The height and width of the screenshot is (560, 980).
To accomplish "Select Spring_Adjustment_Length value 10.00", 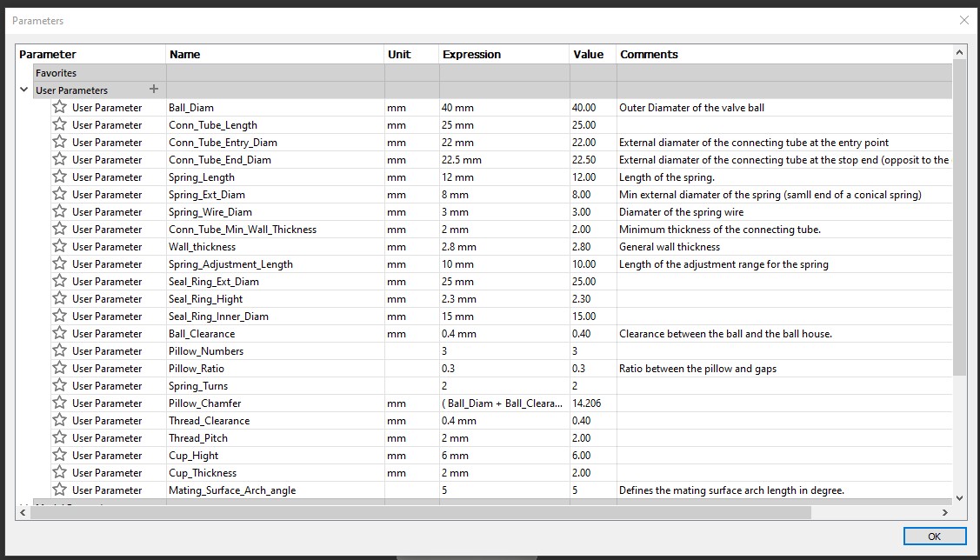I will tap(592, 263).
